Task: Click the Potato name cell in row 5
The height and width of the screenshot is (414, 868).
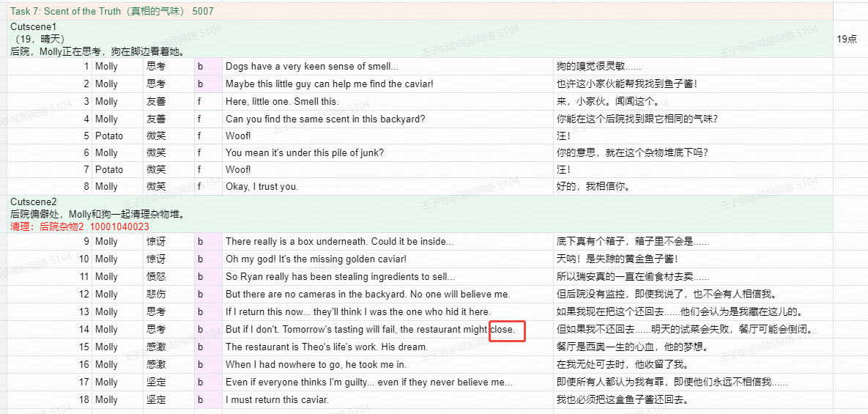Action: pos(109,136)
